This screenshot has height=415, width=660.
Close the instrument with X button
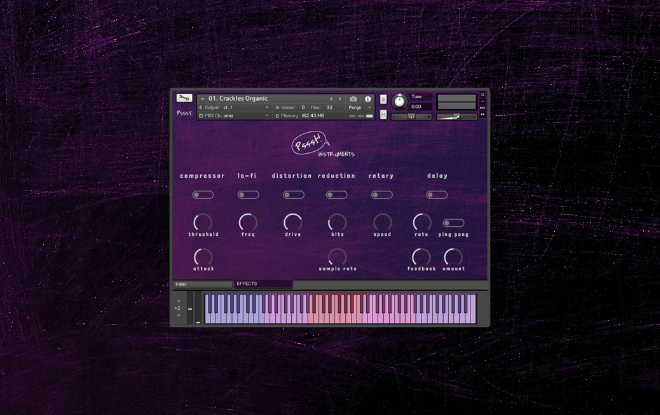tap(482, 95)
